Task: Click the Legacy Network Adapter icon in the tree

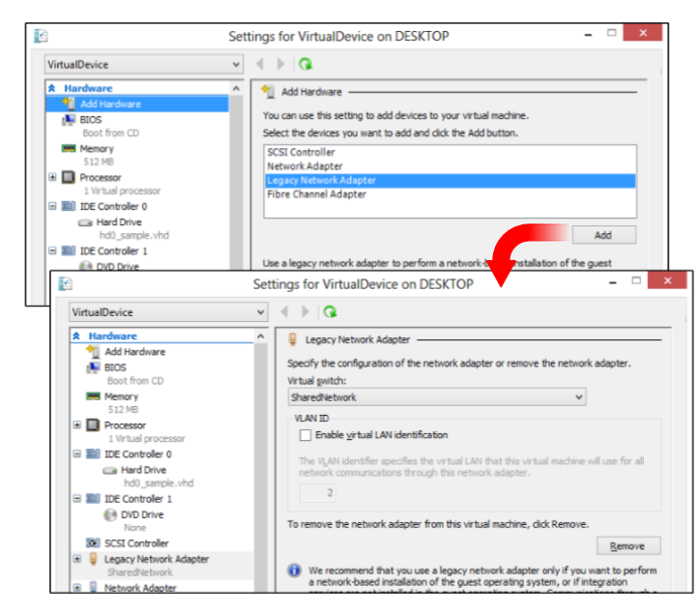Action: [x=93, y=559]
